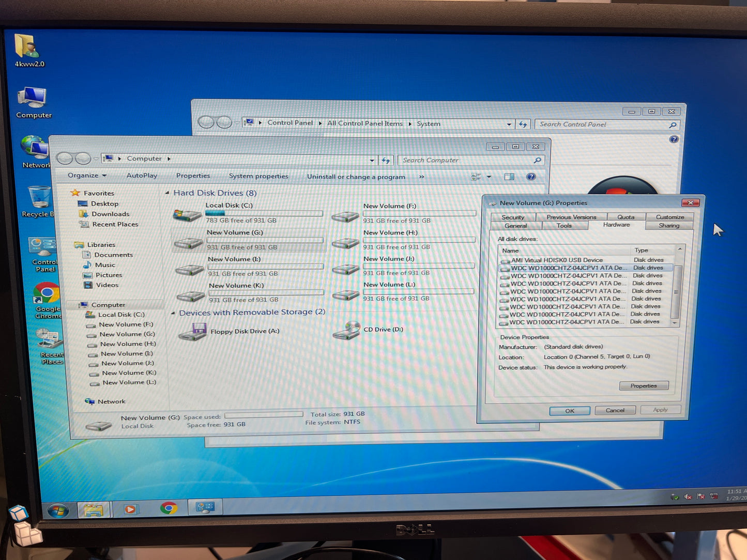This screenshot has height=560, width=747.
Task: Select the New Volume (J:) drive icon
Action: (x=345, y=269)
